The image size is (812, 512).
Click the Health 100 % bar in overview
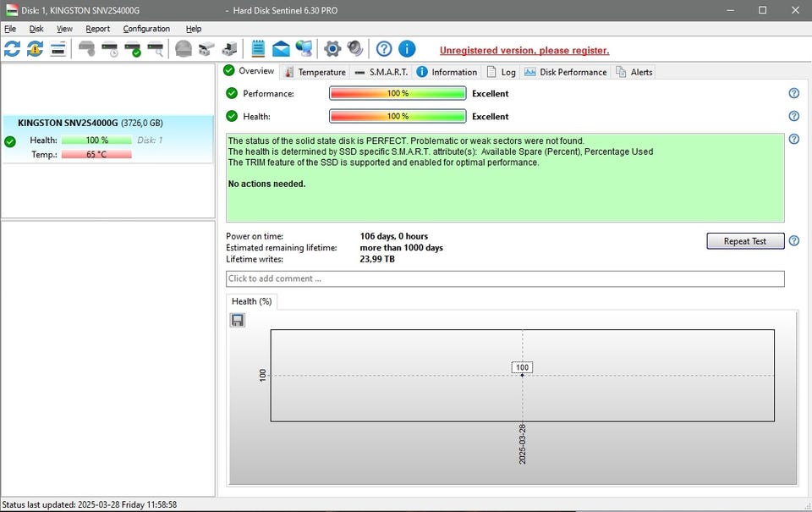coord(398,116)
